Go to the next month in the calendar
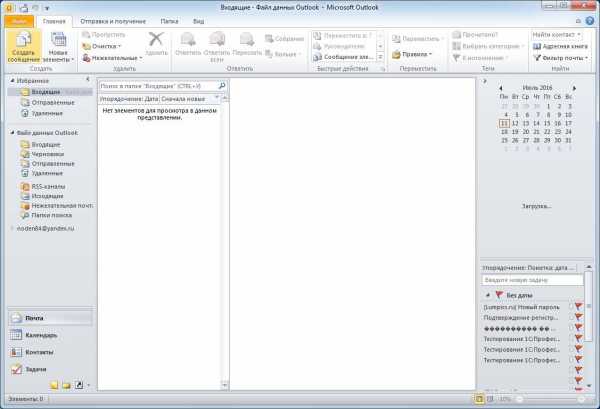The image size is (600, 409). (x=574, y=88)
